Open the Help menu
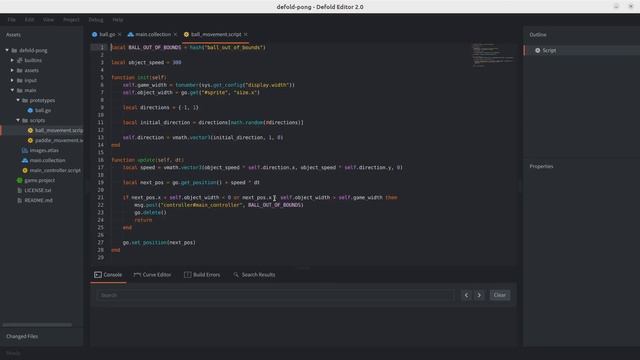 point(118,20)
